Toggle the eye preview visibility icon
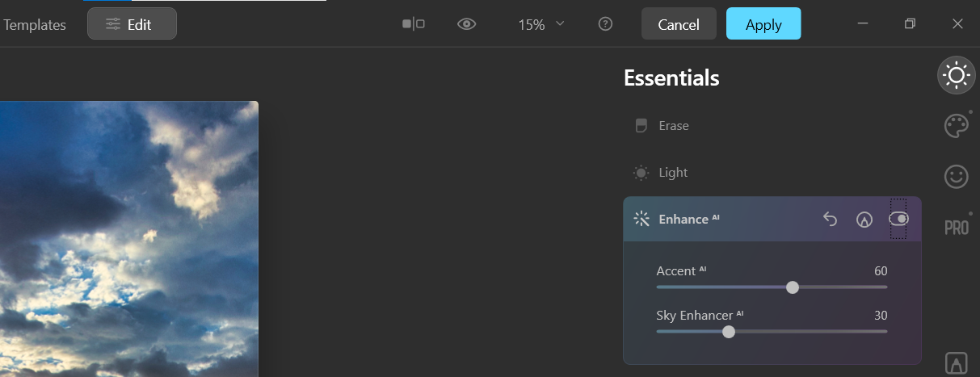Viewport: 980px width, 377px height. coord(467,24)
